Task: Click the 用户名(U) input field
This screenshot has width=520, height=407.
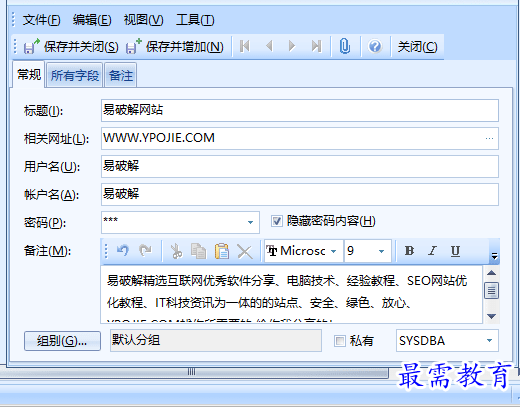Action: pyautogui.click(x=300, y=166)
